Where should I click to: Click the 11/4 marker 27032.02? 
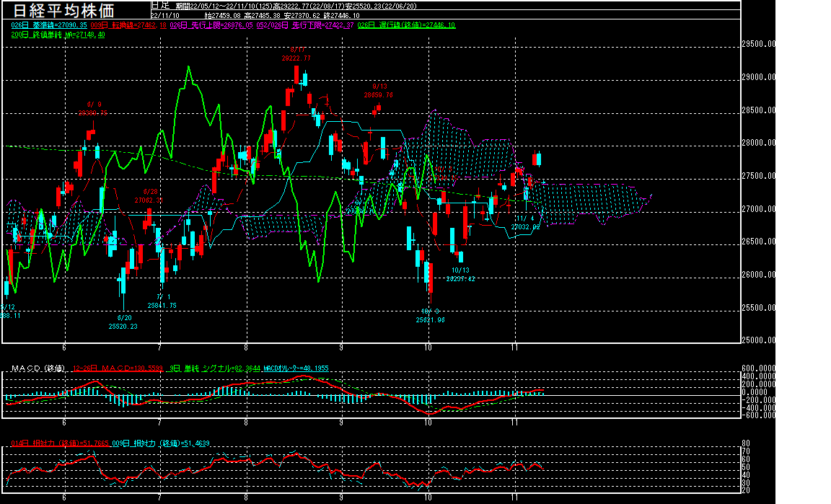click(x=525, y=223)
